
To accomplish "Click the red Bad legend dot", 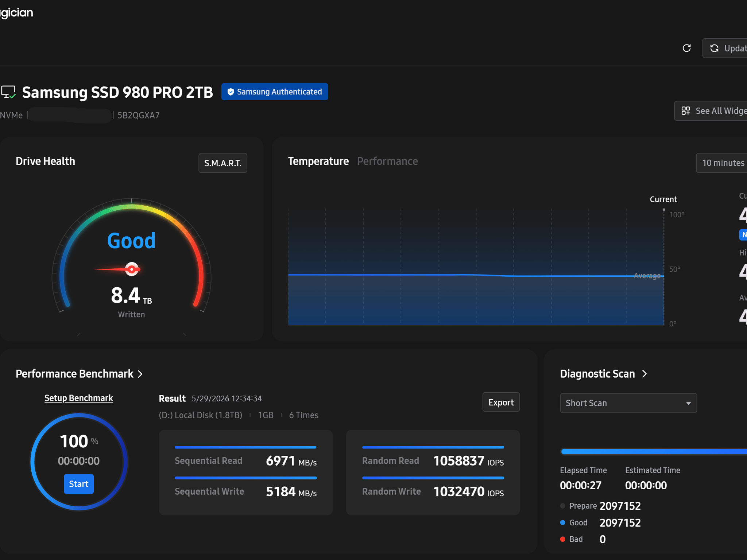I will pos(563,539).
